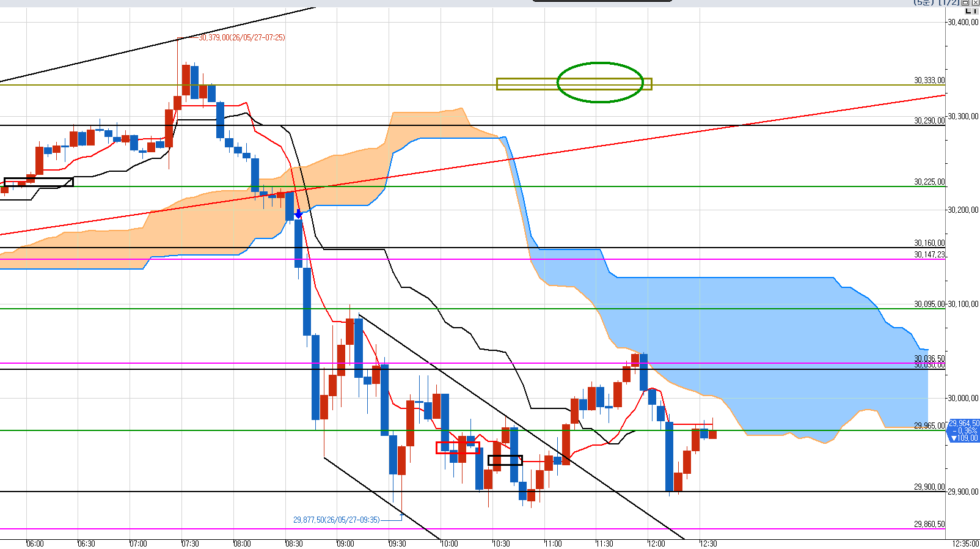Click the 12:30 time axis label
The height and width of the screenshot is (549, 980).
pos(708,543)
